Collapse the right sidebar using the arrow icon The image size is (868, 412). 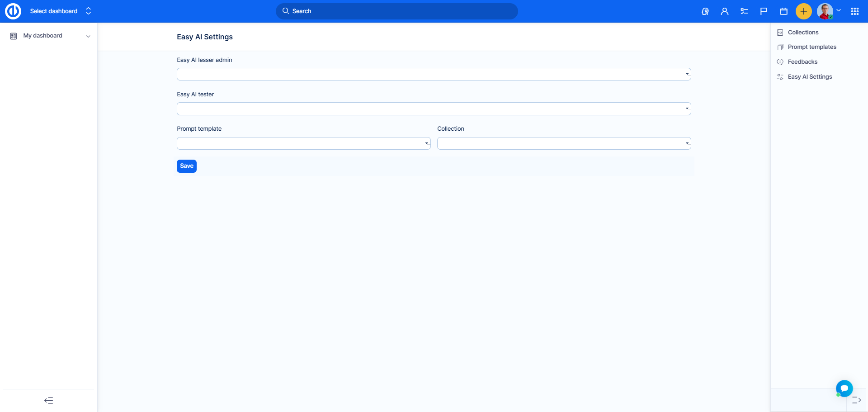856,400
